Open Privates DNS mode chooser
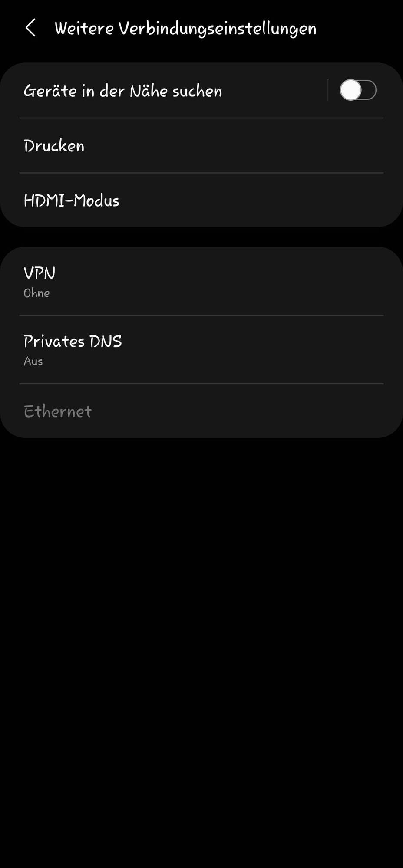This screenshot has width=403, height=868. coord(201,349)
